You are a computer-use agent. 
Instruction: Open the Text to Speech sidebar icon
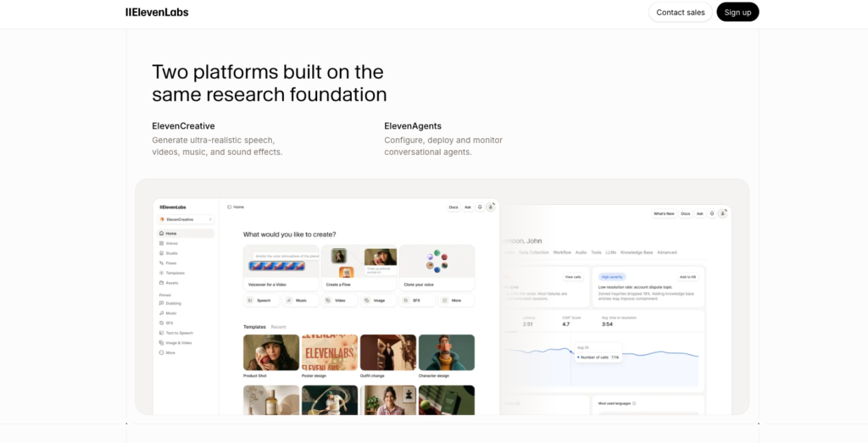click(162, 333)
